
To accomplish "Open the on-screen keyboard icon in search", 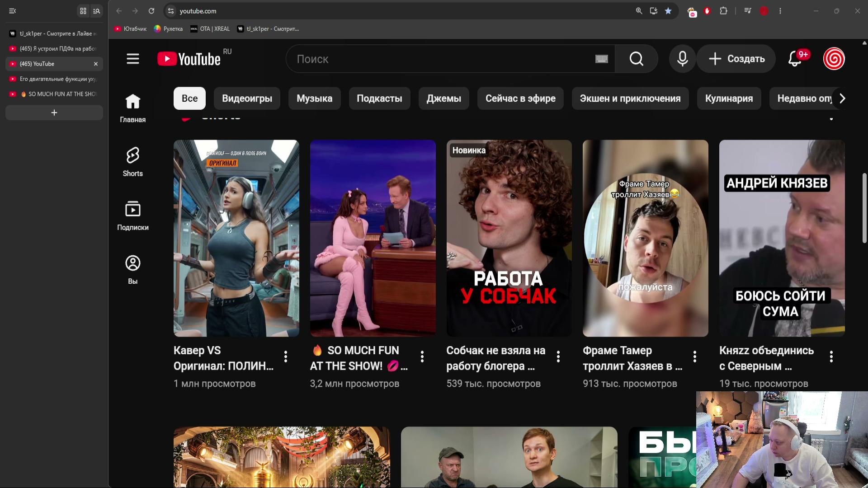I will (x=601, y=59).
